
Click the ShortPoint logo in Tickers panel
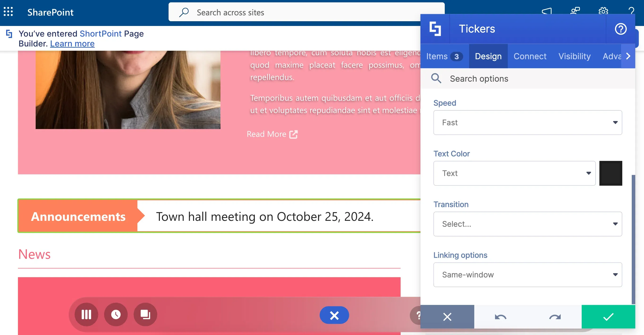(435, 29)
